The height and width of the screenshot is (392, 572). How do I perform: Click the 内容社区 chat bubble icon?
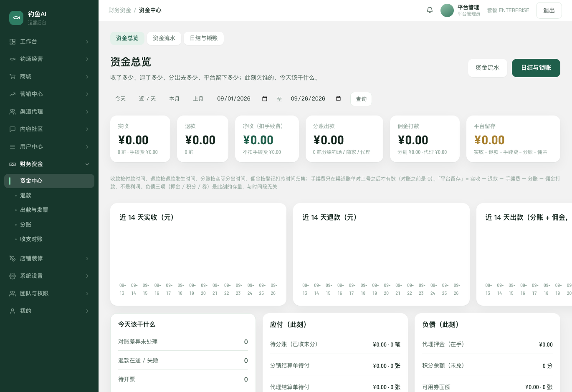click(13, 129)
